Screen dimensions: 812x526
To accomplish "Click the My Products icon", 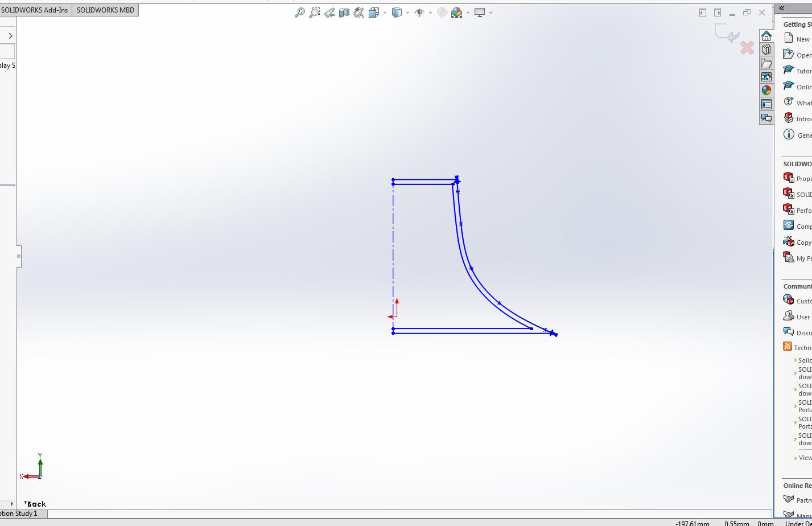I will 789,257.
